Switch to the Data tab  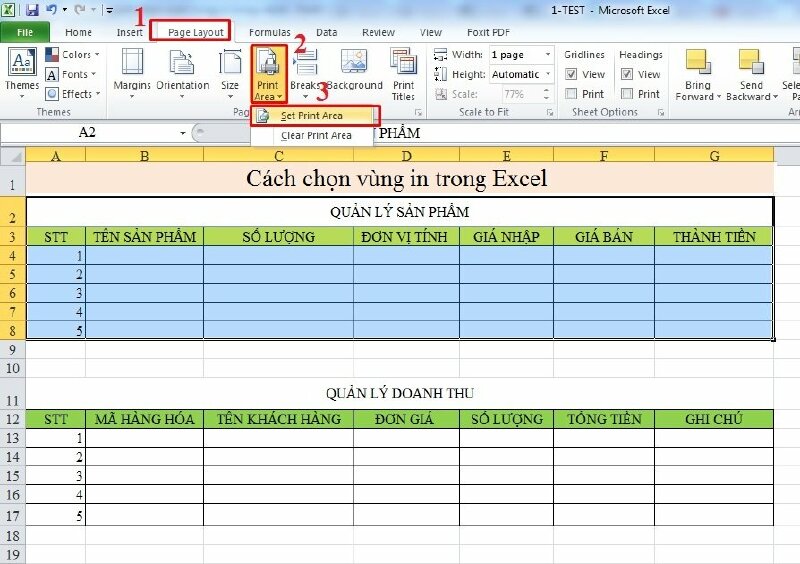coord(327,32)
